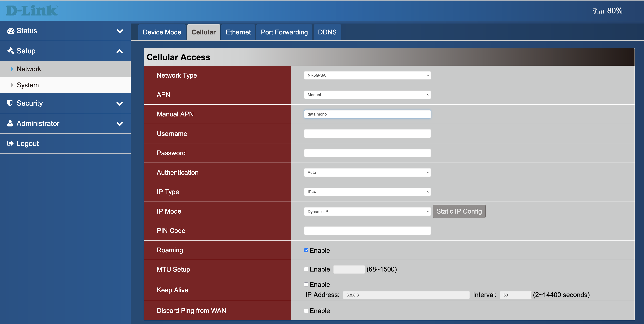Collapse the Setup menu chevron
Viewport: 644px width, 324px height.
click(x=120, y=51)
